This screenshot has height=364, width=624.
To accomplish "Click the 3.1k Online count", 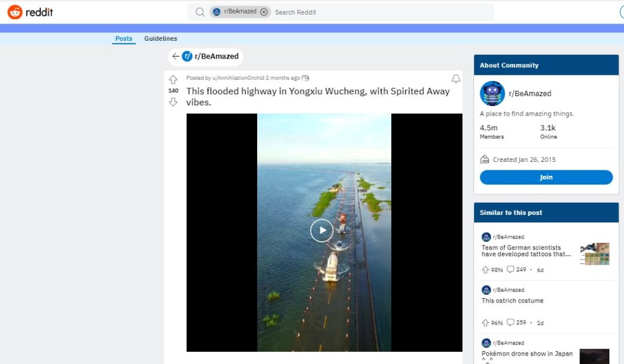I will (548, 131).
